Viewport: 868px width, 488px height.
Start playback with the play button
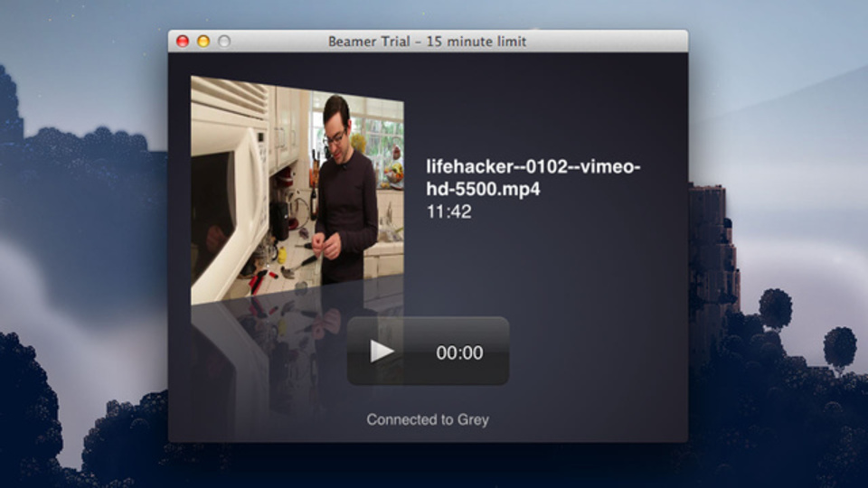coord(382,352)
